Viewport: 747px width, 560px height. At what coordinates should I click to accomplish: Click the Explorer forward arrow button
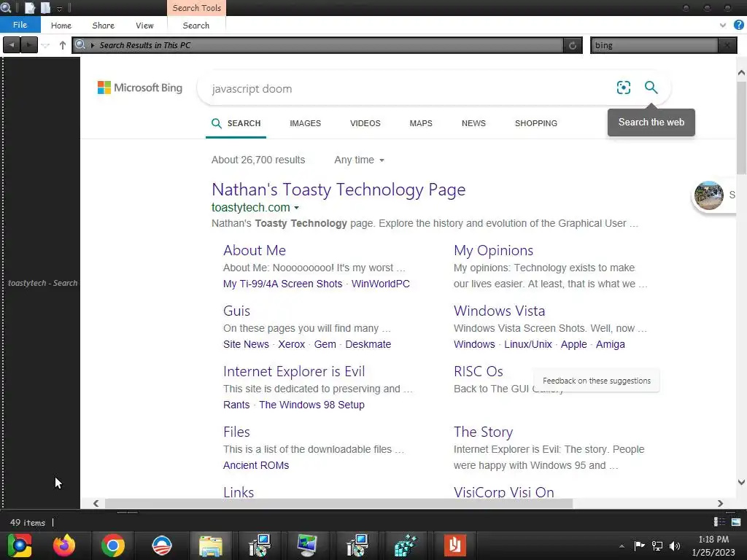29,45
